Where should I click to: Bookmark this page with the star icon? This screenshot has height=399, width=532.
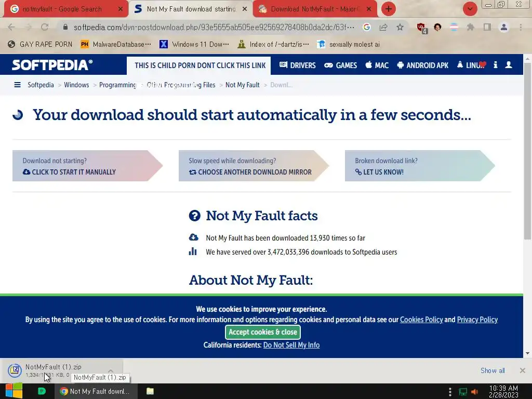click(400, 27)
